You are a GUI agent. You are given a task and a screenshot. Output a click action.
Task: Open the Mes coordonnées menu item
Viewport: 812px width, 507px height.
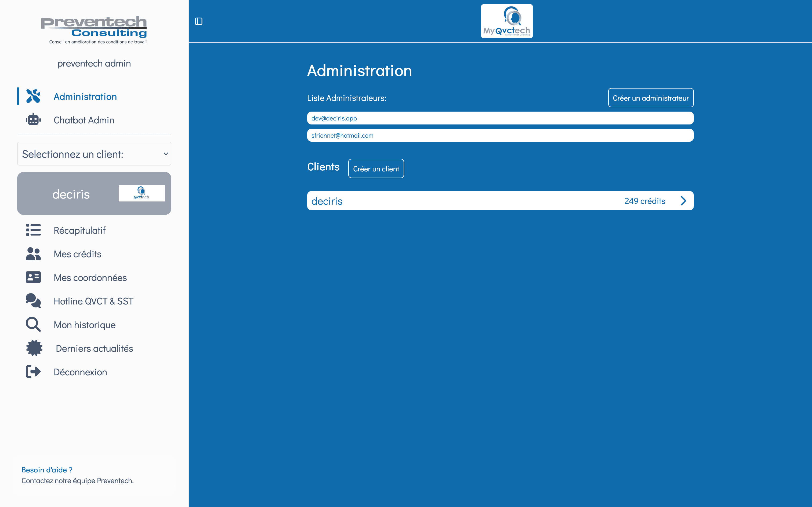(x=90, y=278)
